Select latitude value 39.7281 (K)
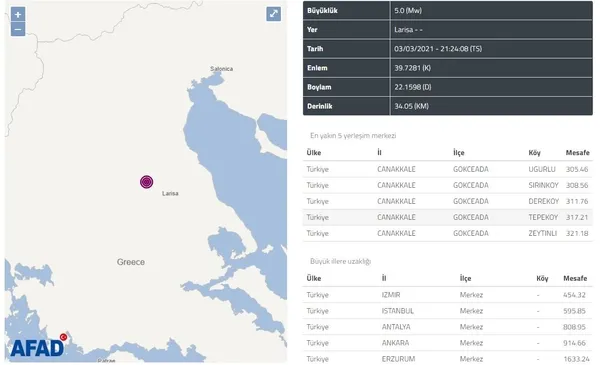This screenshot has height=365, width=600. pos(412,68)
